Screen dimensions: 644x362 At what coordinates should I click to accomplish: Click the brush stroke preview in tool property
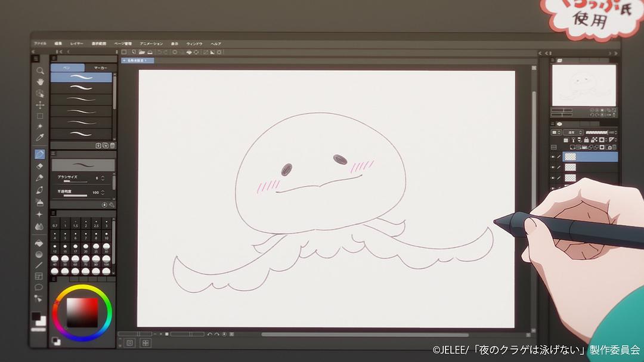(83, 165)
